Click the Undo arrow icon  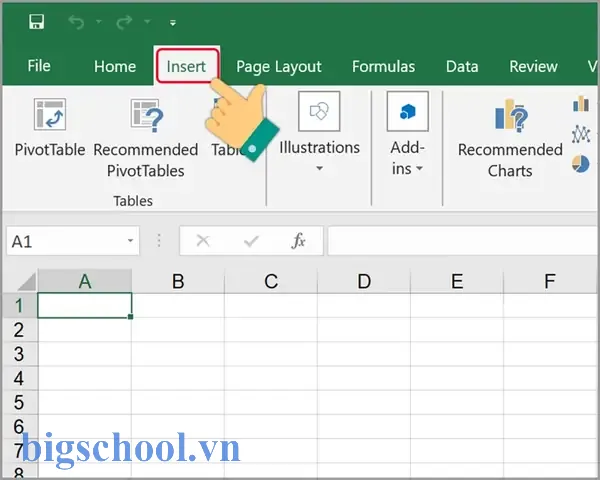(x=76, y=22)
